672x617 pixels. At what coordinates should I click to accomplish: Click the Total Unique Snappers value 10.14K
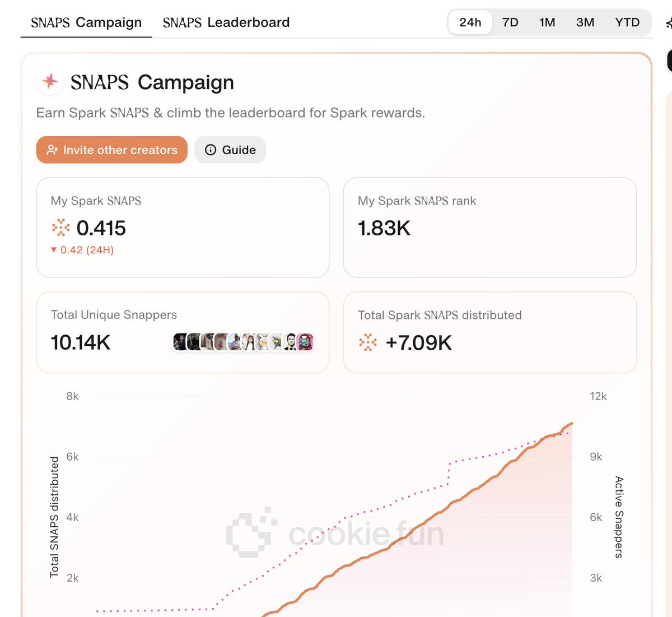pyautogui.click(x=81, y=342)
